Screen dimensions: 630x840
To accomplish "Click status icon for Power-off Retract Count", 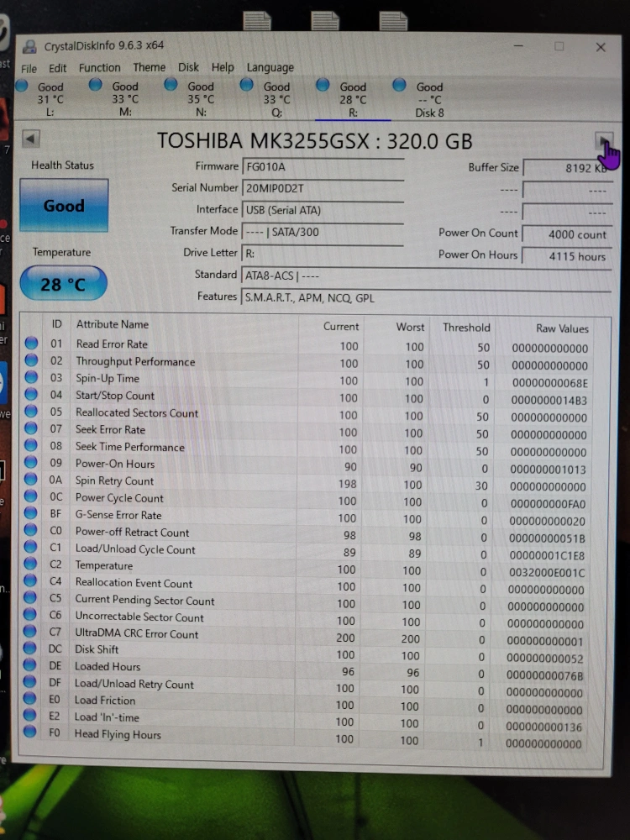I will 30,530.
